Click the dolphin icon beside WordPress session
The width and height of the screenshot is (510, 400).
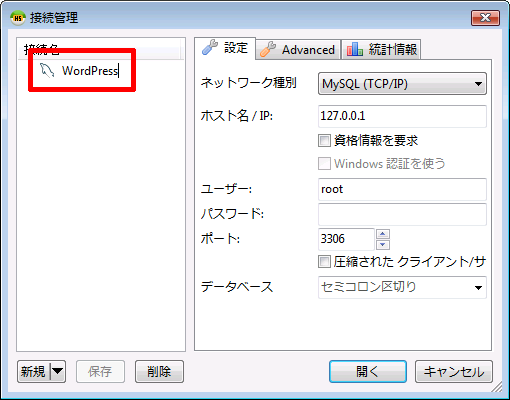coord(47,70)
